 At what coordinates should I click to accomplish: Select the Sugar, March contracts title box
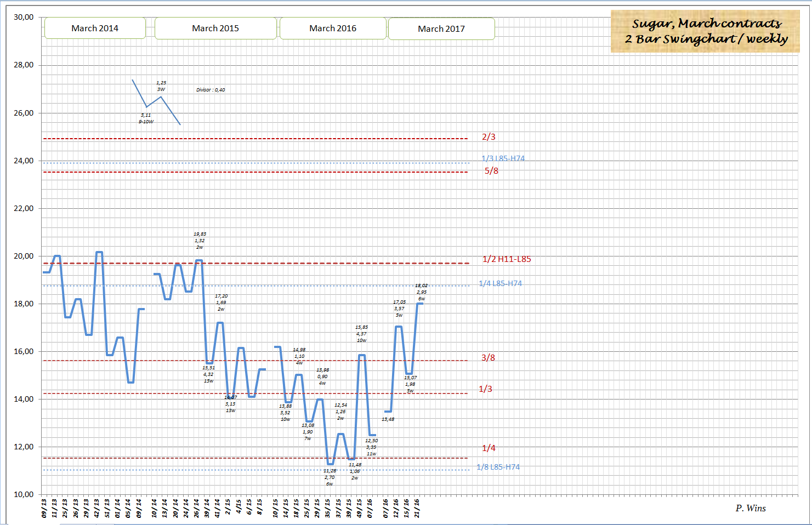pyautogui.click(x=705, y=31)
